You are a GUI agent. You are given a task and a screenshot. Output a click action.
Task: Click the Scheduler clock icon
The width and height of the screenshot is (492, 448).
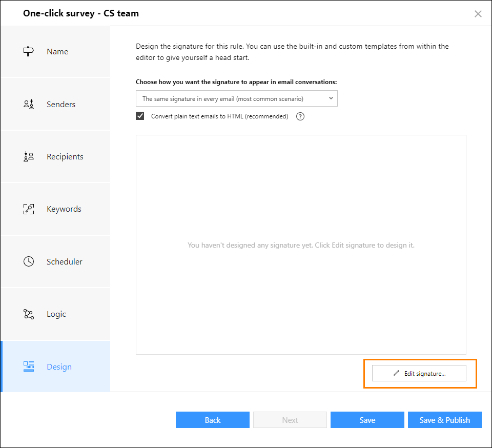coord(29,261)
